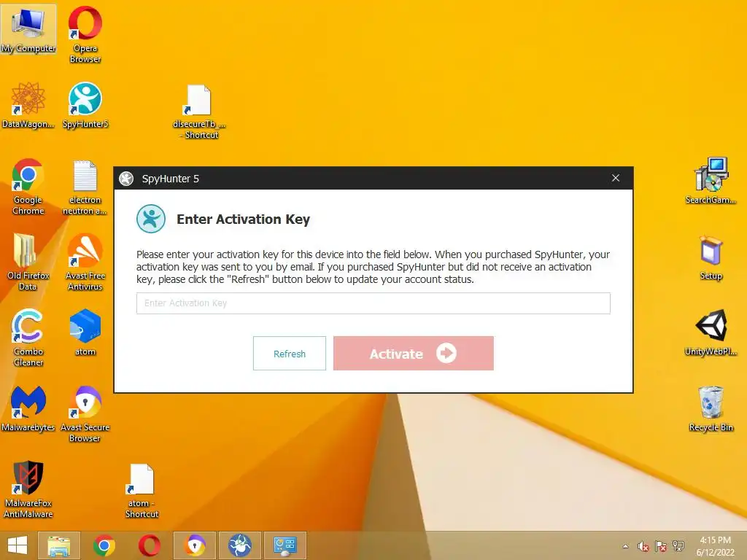Select the blue atom desktop icon
747x560 pixels.
pos(85,332)
